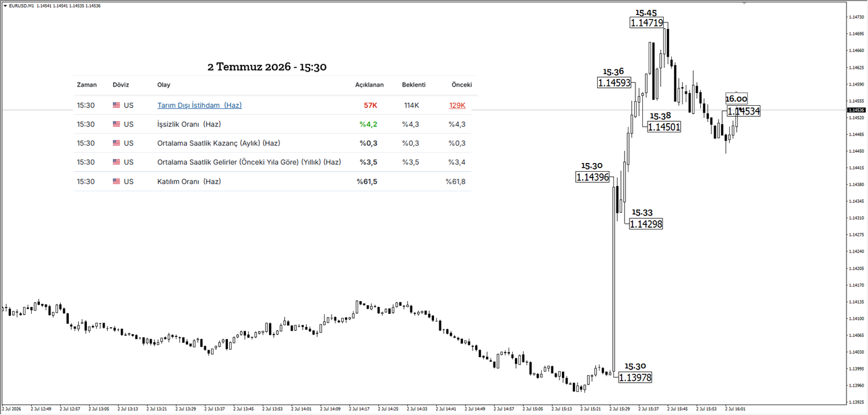Click the 1.14380 price axis label
Screen dimensions: 868x415
click(x=856, y=184)
